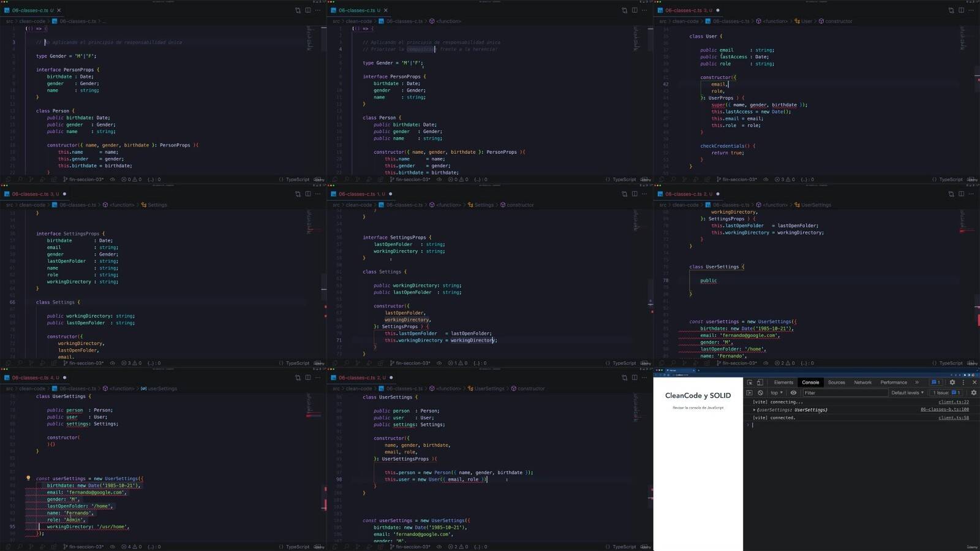Screen dimensions: 980x551
Task: Click the live expression eye icon
Action: tap(793, 393)
